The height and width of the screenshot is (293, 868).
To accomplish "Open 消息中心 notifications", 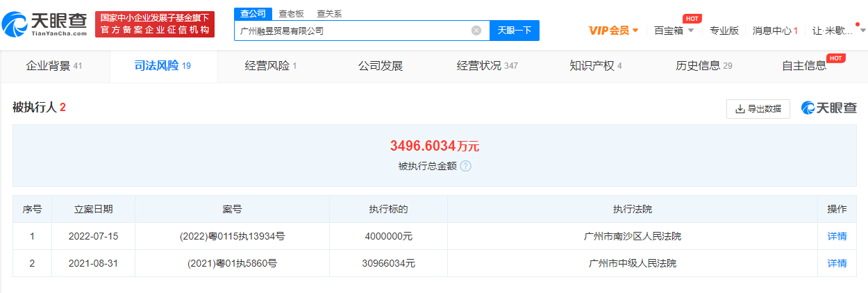I will [775, 31].
